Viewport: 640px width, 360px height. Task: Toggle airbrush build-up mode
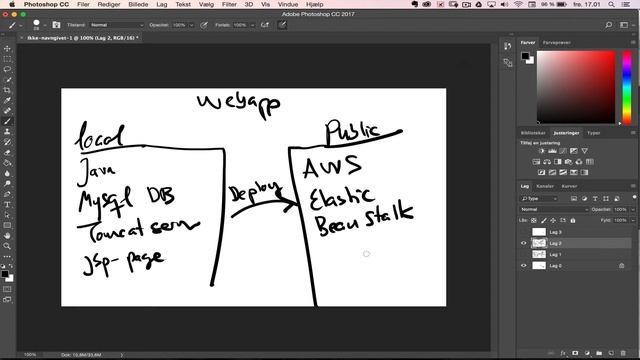click(x=265, y=25)
